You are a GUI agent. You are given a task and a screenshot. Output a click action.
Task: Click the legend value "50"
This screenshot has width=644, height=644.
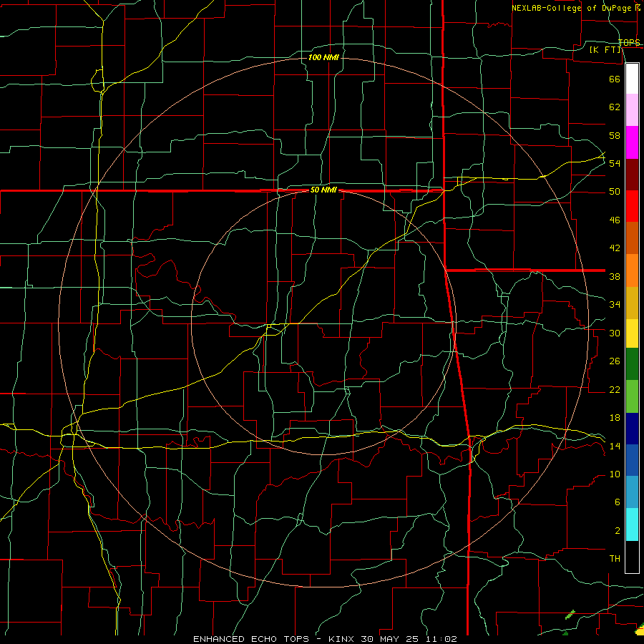(615, 191)
